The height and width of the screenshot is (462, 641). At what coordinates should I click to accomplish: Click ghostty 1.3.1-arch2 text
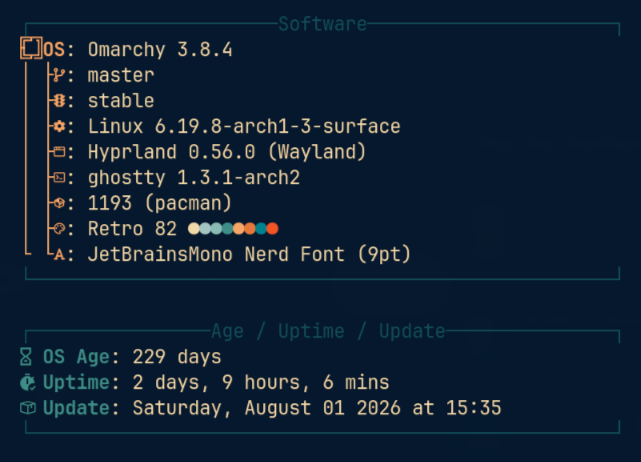point(194,178)
